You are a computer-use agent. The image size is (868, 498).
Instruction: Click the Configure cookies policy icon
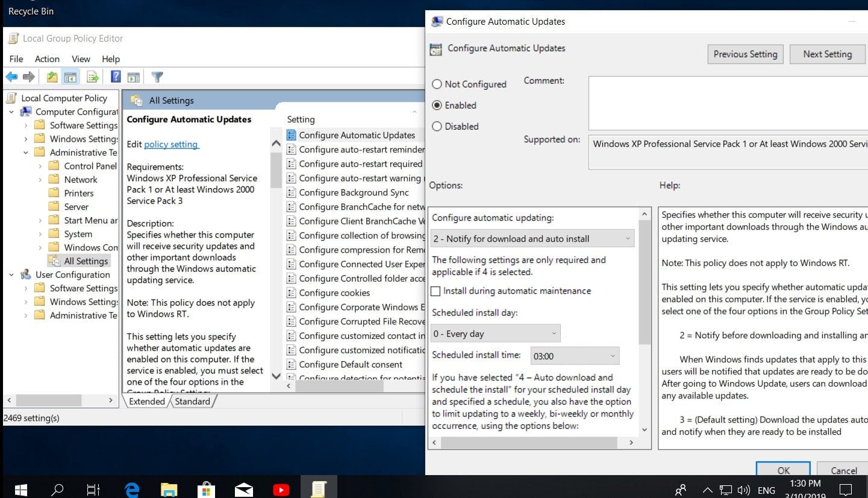pyautogui.click(x=292, y=292)
